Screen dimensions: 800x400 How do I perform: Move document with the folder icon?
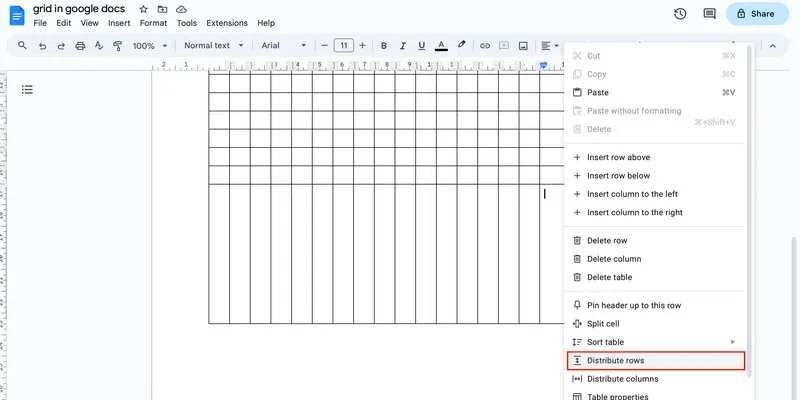pyautogui.click(x=162, y=10)
